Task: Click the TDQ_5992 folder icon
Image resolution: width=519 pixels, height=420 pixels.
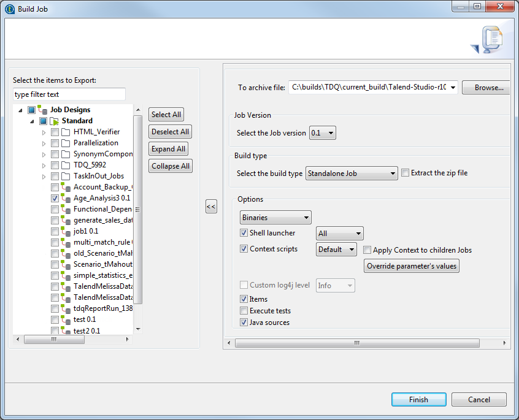Action: point(66,165)
